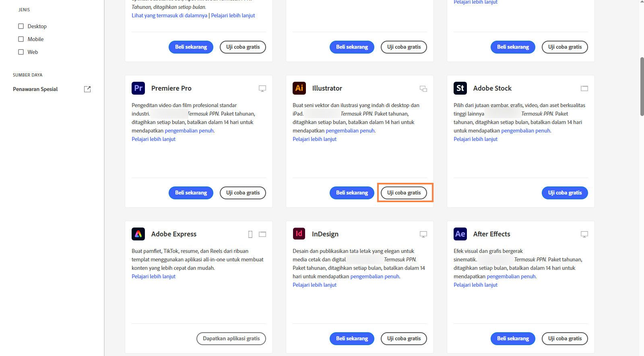The height and width of the screenshot is (356, 644).
Task: Click Uji coba gratis for Adobe Stock
Action: coord(565,193)
